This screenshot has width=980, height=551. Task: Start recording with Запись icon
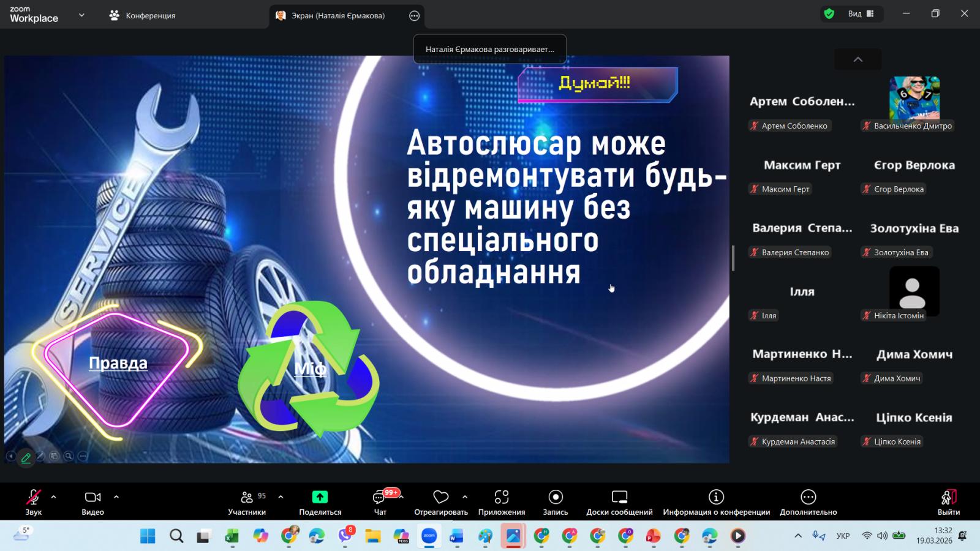pyautogui.click(x=556, y=497)
